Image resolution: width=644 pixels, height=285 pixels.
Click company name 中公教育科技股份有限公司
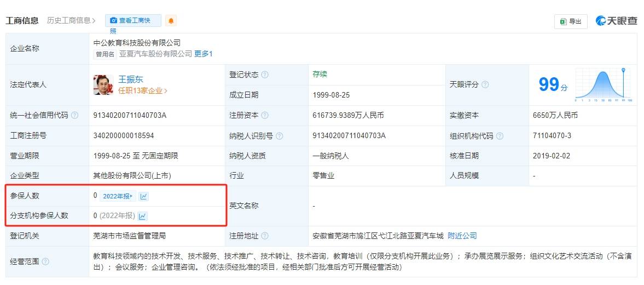tap(137, 43)
